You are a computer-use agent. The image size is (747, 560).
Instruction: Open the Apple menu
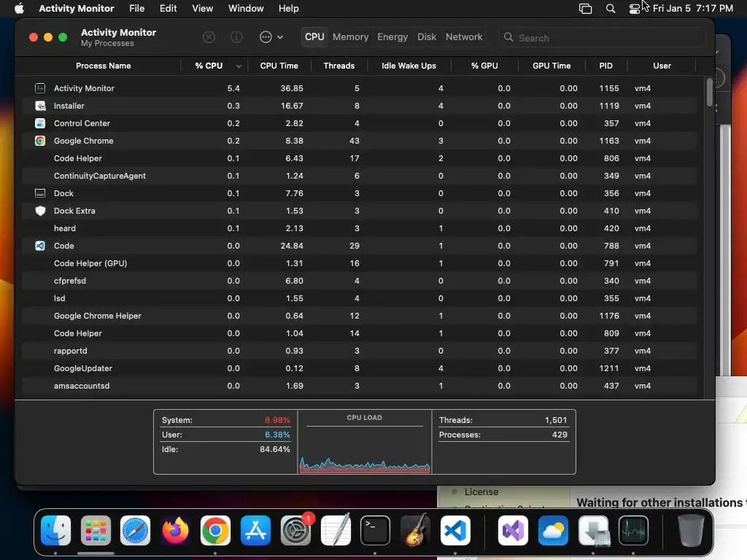(x=19, y=9)
